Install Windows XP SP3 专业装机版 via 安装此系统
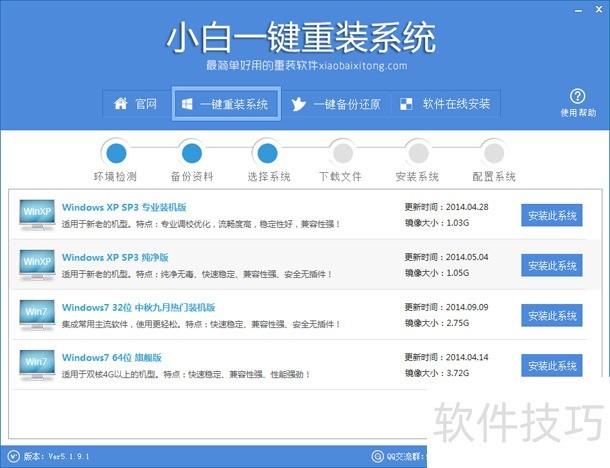610x468 pixels. click(x=552, y=215)
